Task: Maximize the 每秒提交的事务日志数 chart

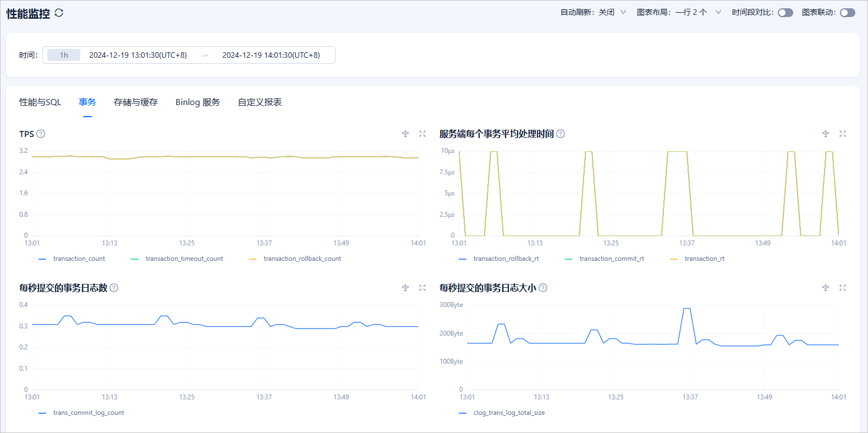Action: [x=422, y=288]
